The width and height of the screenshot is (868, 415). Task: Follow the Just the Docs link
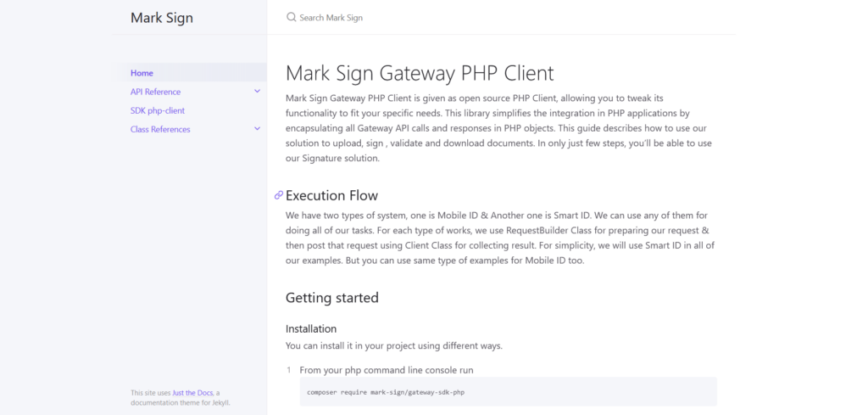[x=192, y=393]
